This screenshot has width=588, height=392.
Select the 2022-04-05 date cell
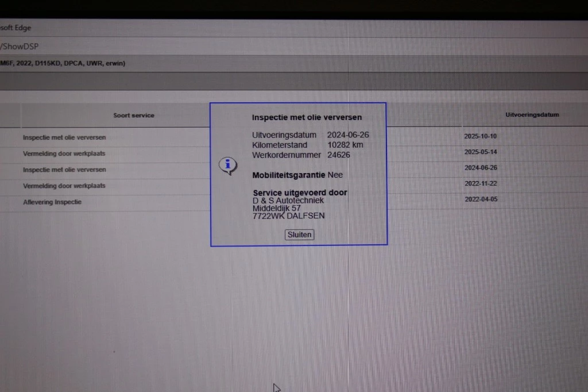(480, 199)
